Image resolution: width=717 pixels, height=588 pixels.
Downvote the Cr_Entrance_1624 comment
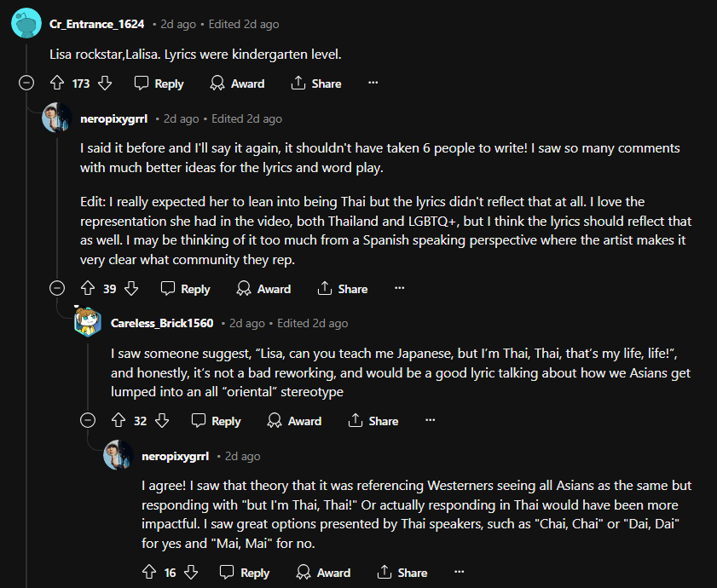105,84
